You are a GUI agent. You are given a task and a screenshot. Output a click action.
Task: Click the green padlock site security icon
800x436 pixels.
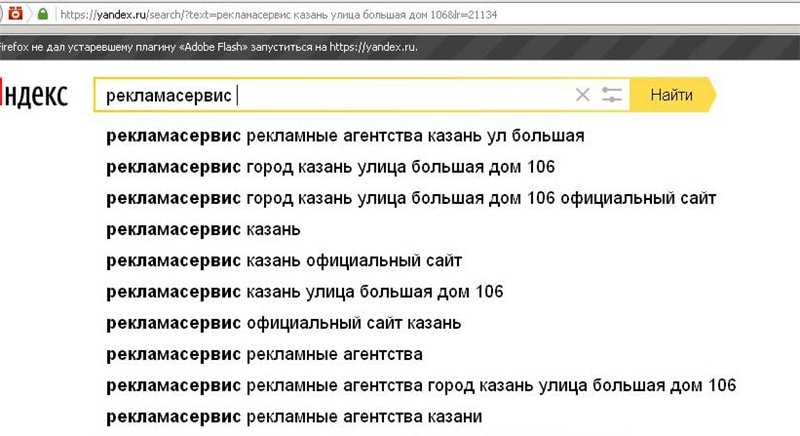43,14
